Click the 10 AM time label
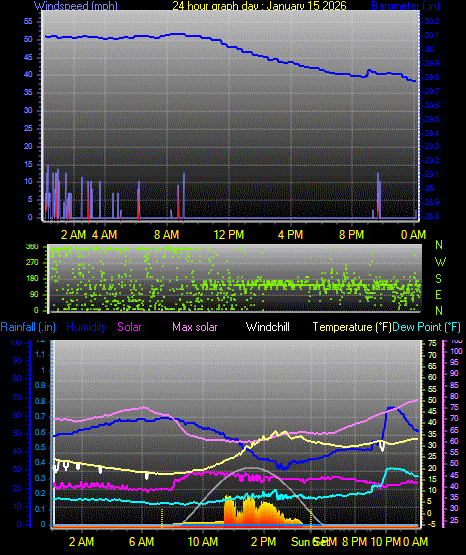 203,542
